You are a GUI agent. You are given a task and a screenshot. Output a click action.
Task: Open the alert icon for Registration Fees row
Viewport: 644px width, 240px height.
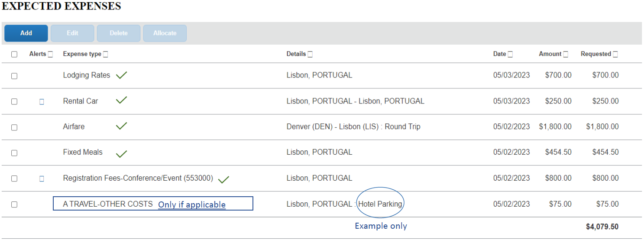coord(42,178)
